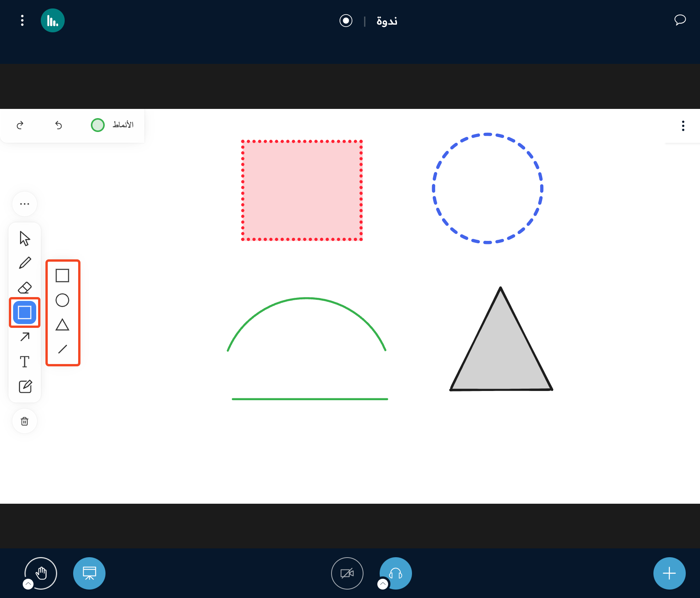Click the teal bar-chart logo button
700x598 pixels.
point(53,20)
